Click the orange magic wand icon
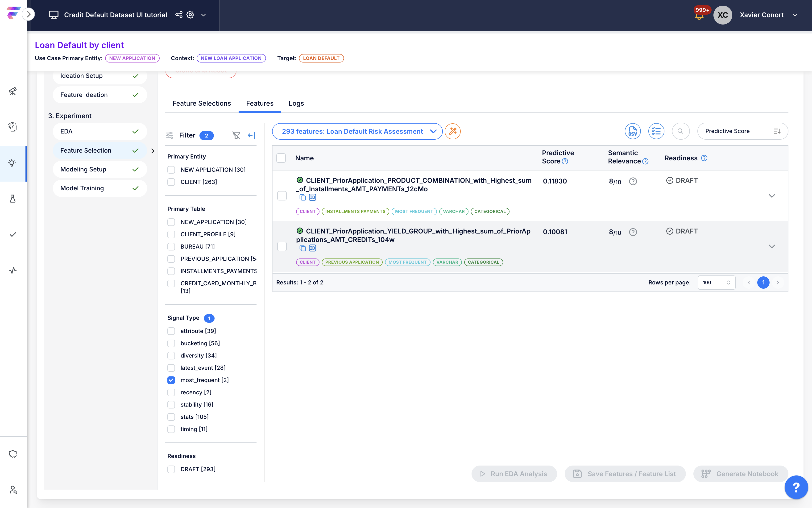 tap(452, 131)
